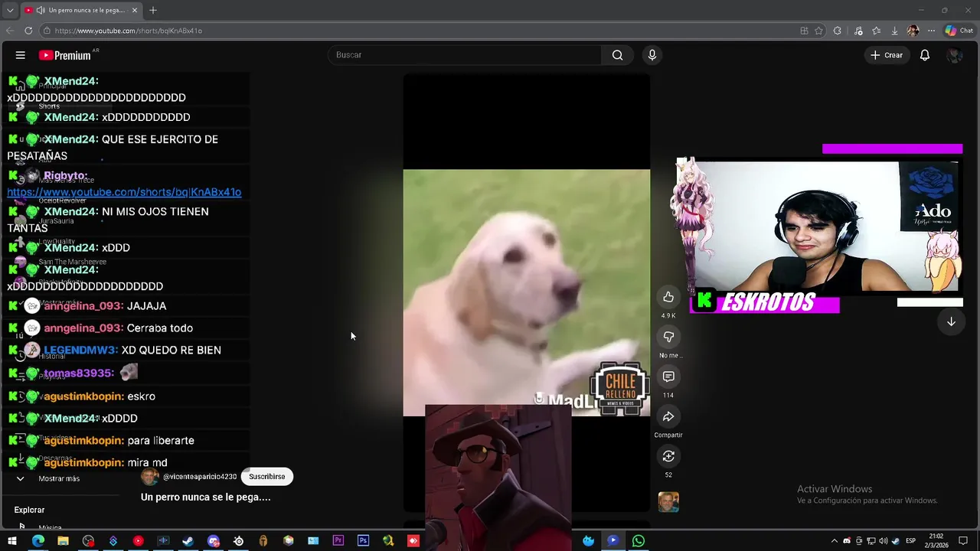Open the media control music icon

click(857, 31)
